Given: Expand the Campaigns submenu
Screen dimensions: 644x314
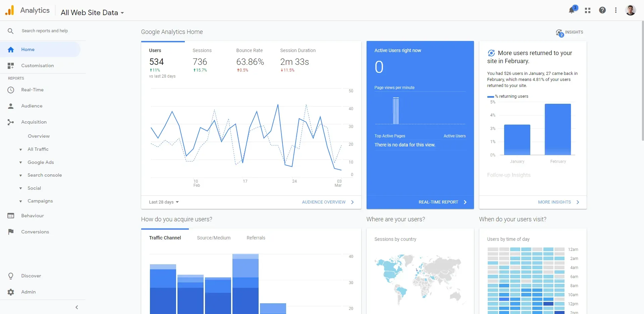Looking at the screenshot, I should [21, 201].
